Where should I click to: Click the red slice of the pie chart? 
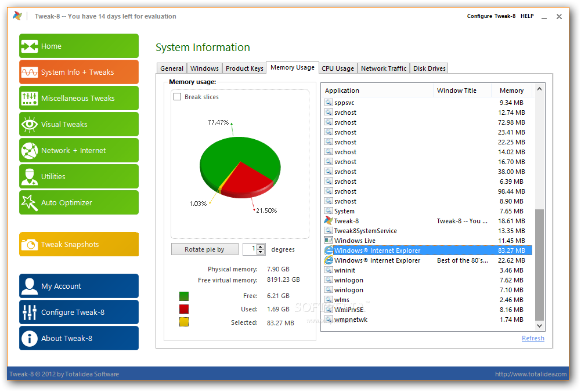coord(247,182)
